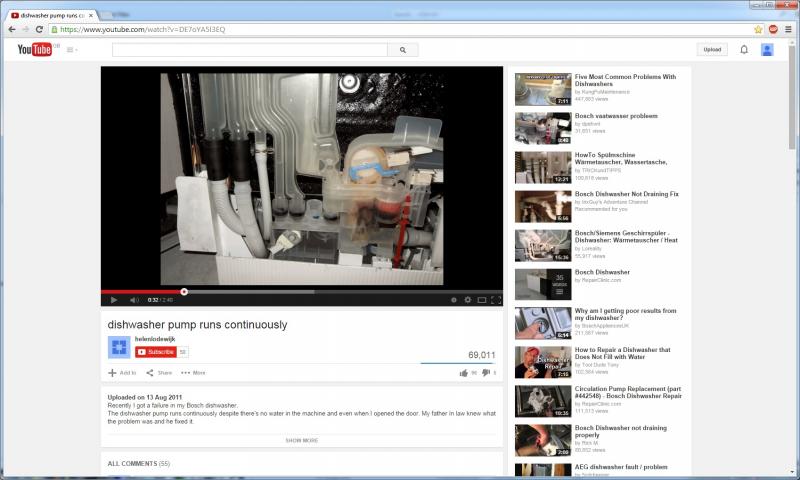The image size is (800, 480).
Task: Subscribe to helenlodewijk channel
Action: pyautogui.click(x=156, y=352)
